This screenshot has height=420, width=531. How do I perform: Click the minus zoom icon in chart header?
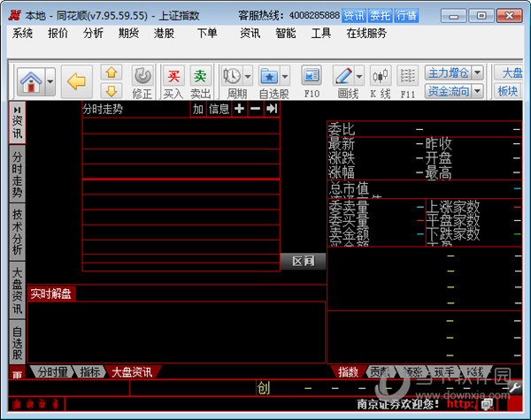(x=256, y=109)
